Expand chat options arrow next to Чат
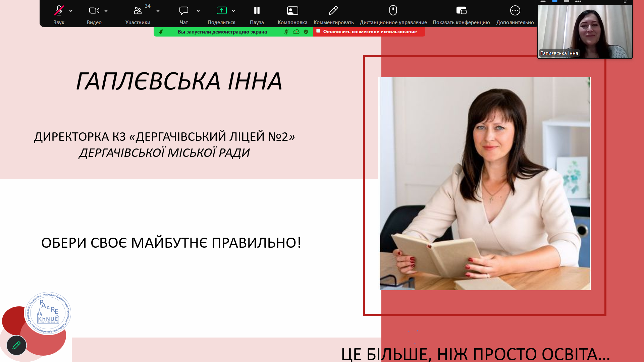 coord(198,11)
